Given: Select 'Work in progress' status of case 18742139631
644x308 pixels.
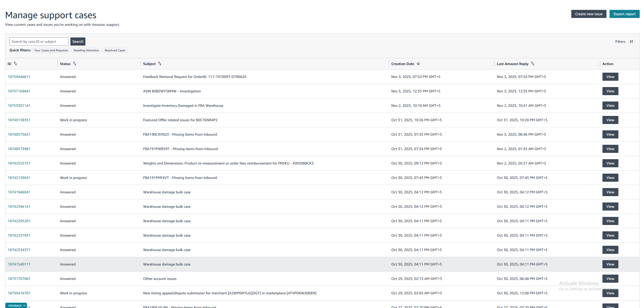Looking at the screenshot, I should pos(73,178).
